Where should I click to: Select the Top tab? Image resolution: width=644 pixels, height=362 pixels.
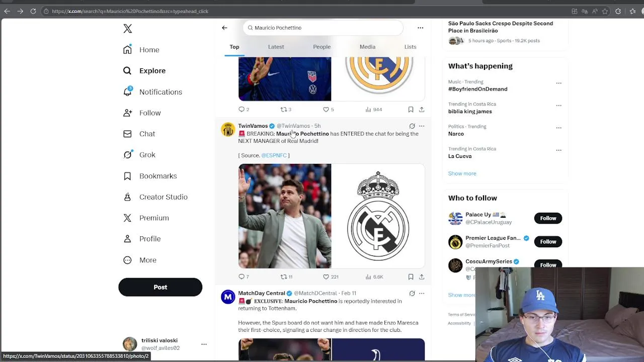click(x=234, y=47)
